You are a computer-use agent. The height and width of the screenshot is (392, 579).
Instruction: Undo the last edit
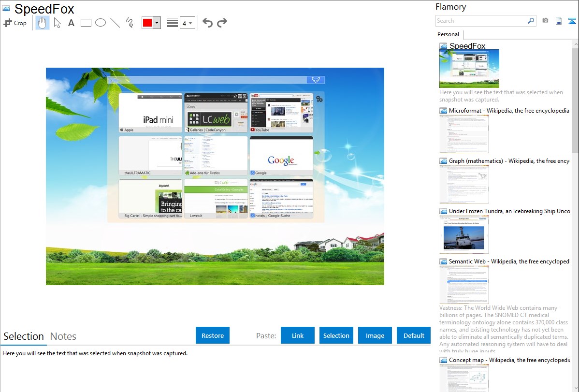207,23
